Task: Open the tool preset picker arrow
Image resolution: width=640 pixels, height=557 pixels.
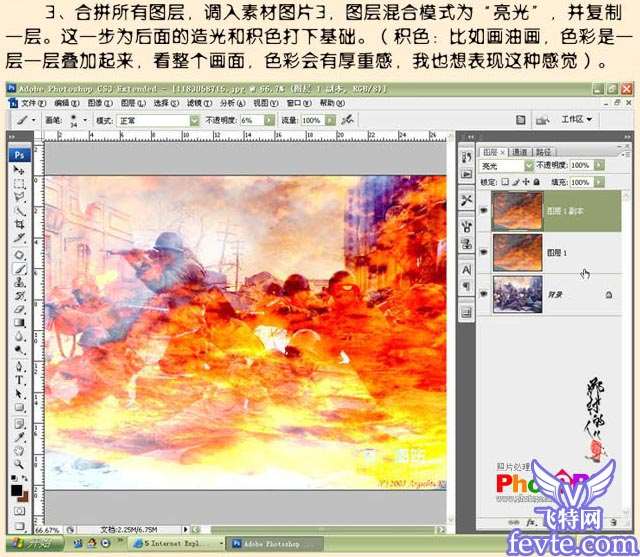Action: (34, 120)
